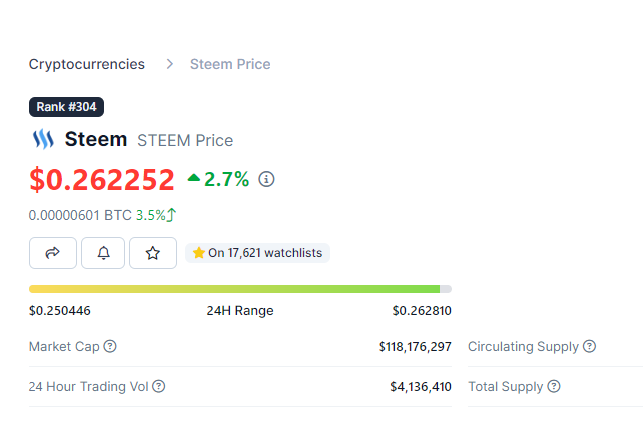Click the Rank #304 badge
The image size is (643, 435).
[x=67, y=106]
